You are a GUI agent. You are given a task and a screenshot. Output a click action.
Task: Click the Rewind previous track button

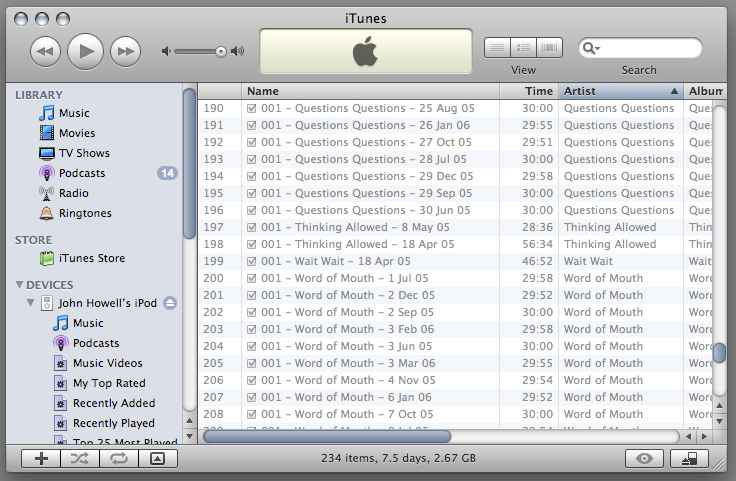tap(46, 51)
